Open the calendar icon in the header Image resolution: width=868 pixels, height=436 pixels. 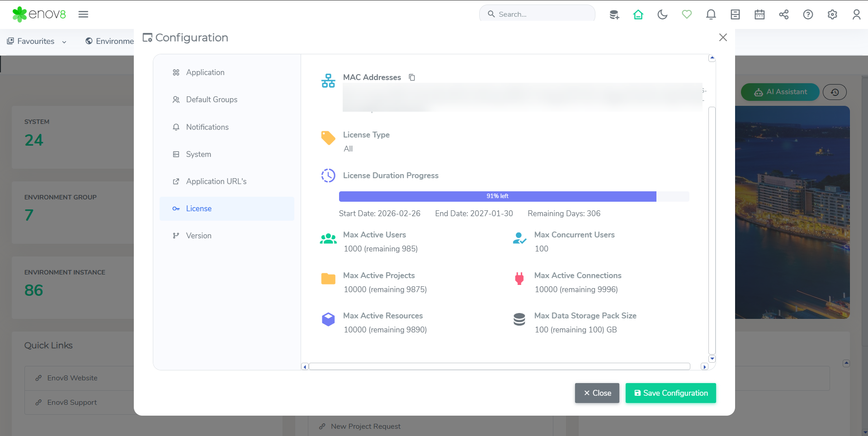759,14
